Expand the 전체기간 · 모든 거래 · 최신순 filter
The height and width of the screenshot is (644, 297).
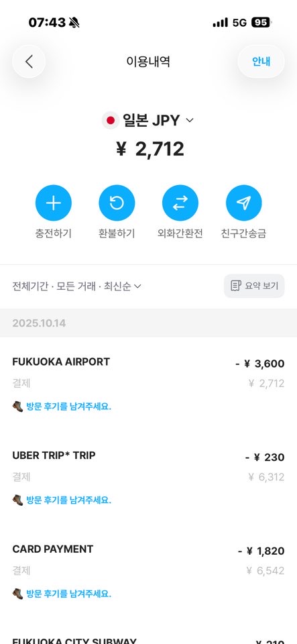point(76,286)
